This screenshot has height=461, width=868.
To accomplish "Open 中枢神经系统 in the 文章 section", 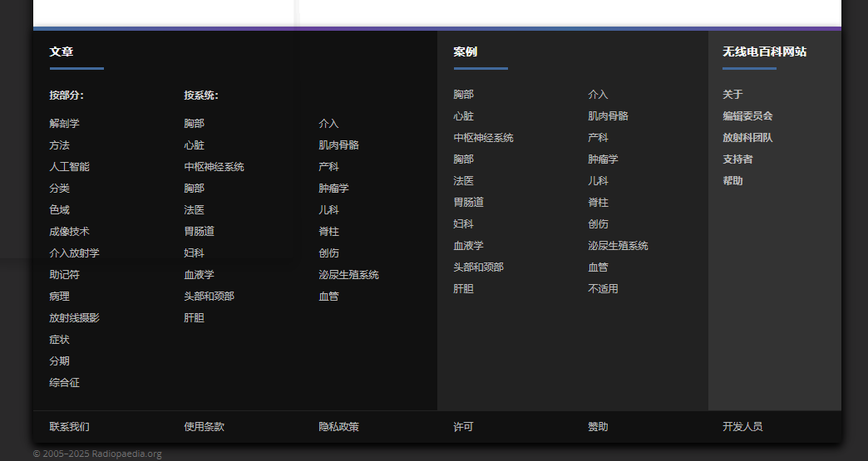I will point(215,166).
